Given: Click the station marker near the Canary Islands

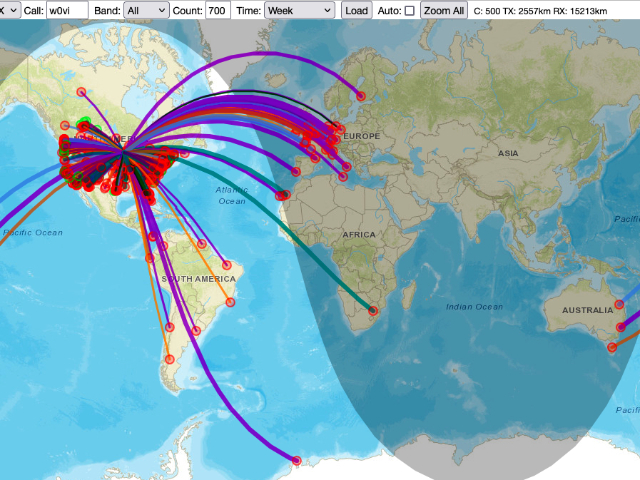Looking at the screenshot, I should click(284, 196).
